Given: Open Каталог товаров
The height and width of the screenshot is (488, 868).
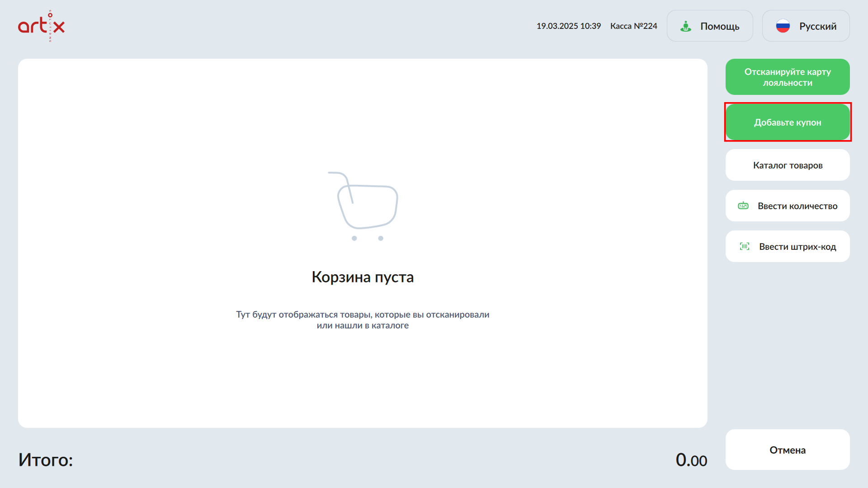Looking at the screenshot, I should pyautogui.click(x=788, y=165).
